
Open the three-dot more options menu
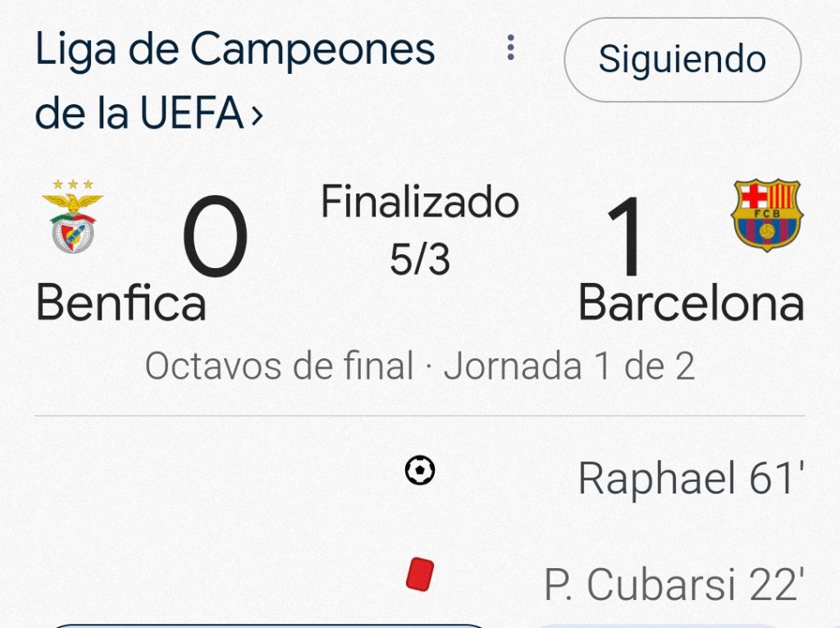(510, 48)
